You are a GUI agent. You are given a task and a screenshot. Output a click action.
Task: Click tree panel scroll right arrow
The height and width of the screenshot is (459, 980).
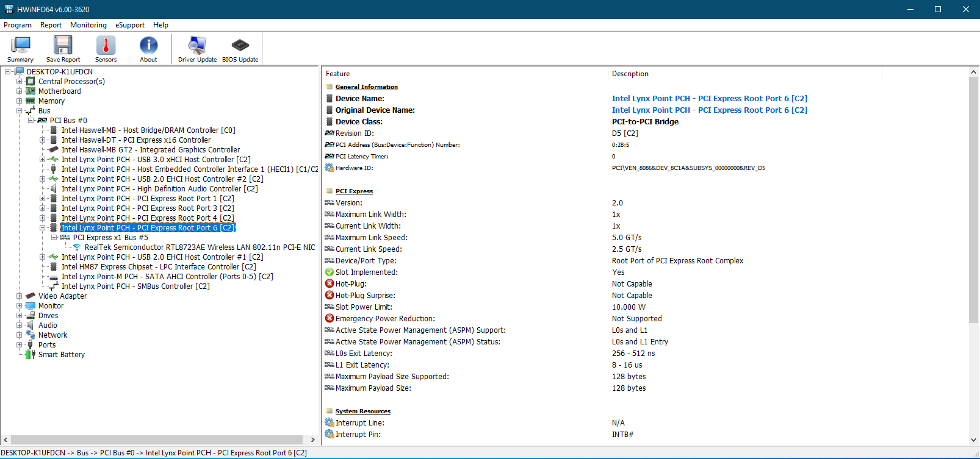[312, 439]
